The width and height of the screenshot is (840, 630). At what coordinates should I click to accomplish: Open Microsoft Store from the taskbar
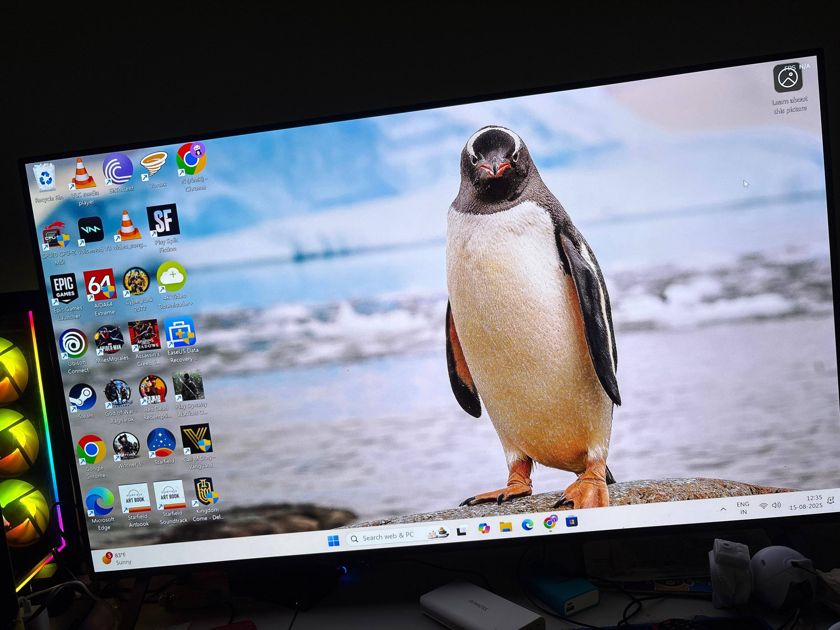[x=571, y=522]
